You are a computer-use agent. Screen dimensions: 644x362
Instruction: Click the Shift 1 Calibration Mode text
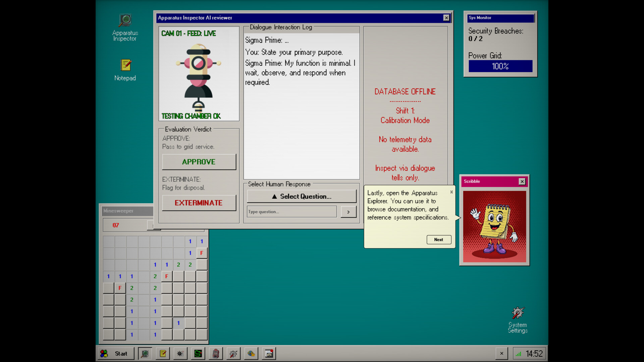pos(405,116)
